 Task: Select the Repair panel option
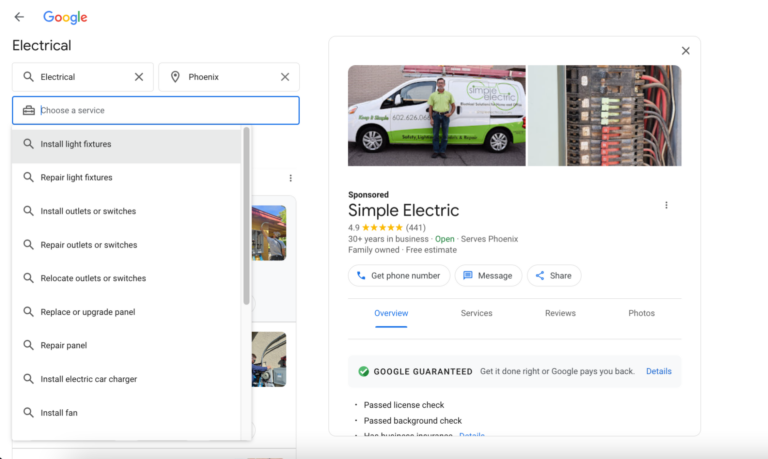tap(126, 345)
